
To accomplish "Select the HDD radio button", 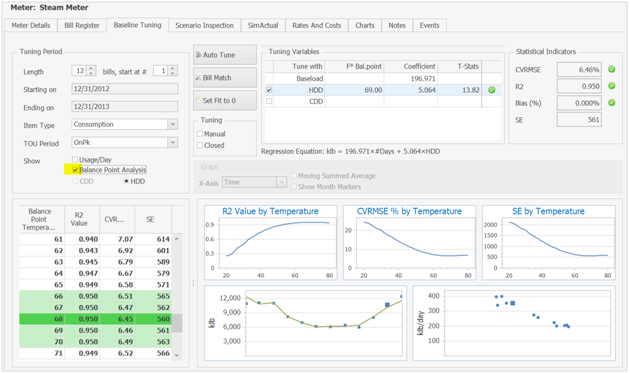I will (126, 181).
